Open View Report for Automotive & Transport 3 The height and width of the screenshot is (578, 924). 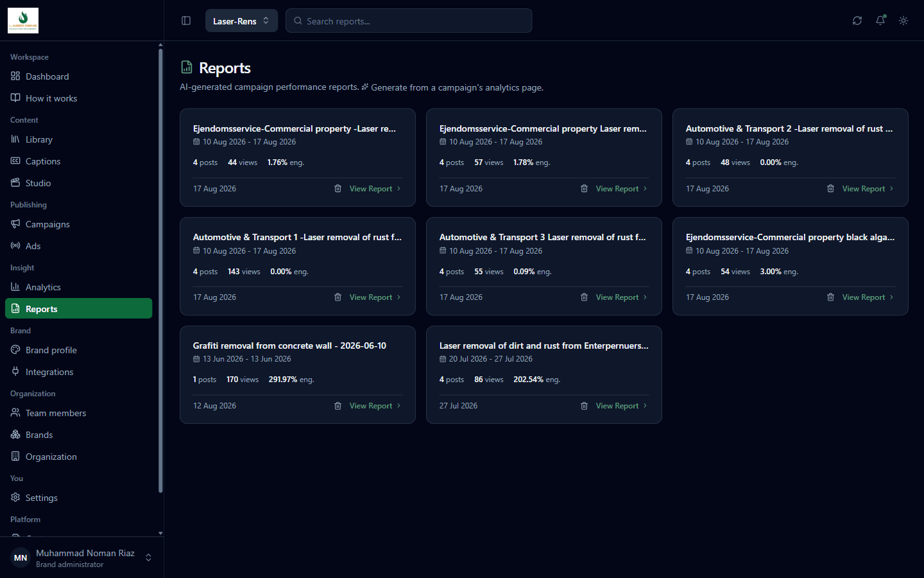tap(621, 297)
